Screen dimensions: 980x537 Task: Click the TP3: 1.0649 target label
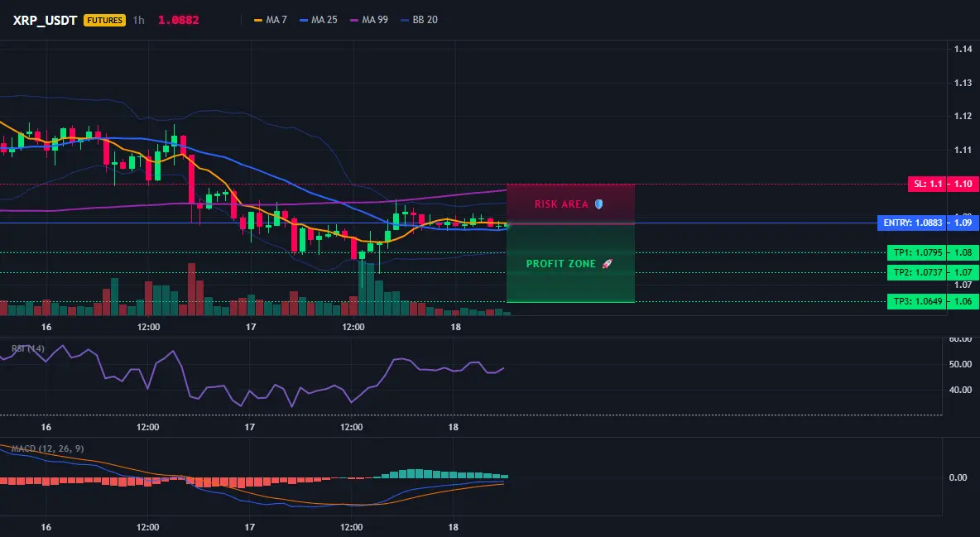[917, 301]
